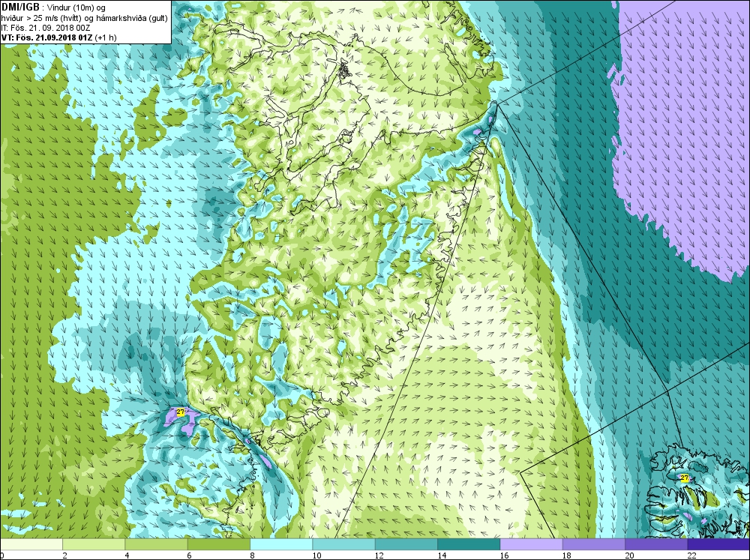This screenshot has width=750, height=560.
Task: Click the yellow 27 gust marker over Iceland
Action: coord(685,478)
